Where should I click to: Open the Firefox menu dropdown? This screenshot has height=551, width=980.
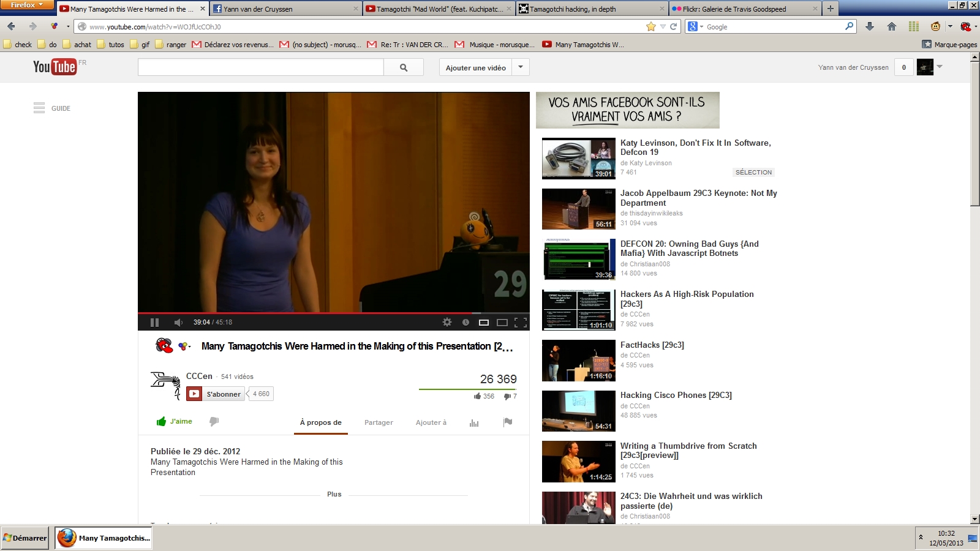tap(28, 5)
